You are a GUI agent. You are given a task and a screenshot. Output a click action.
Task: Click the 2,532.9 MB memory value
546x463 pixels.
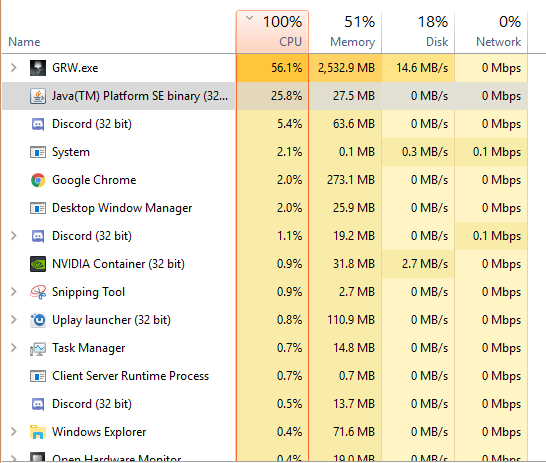click(346, 68)
